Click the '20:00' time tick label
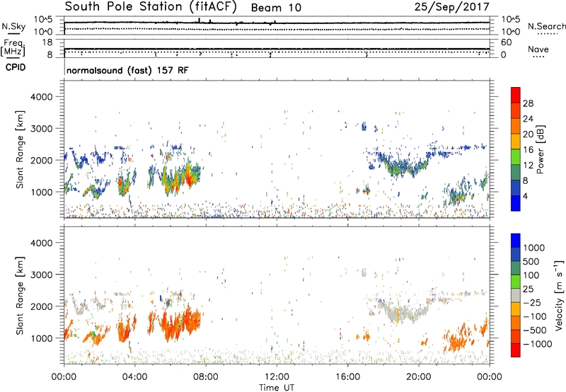 tap(419, 377)
